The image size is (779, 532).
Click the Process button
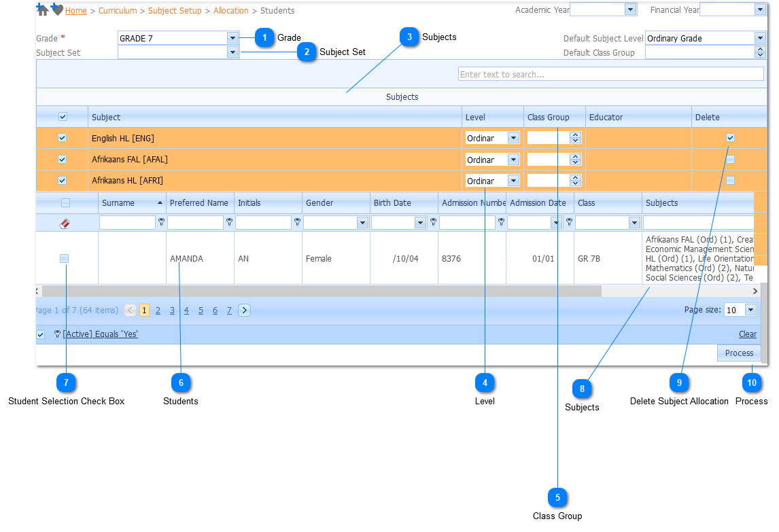[739, 353]
